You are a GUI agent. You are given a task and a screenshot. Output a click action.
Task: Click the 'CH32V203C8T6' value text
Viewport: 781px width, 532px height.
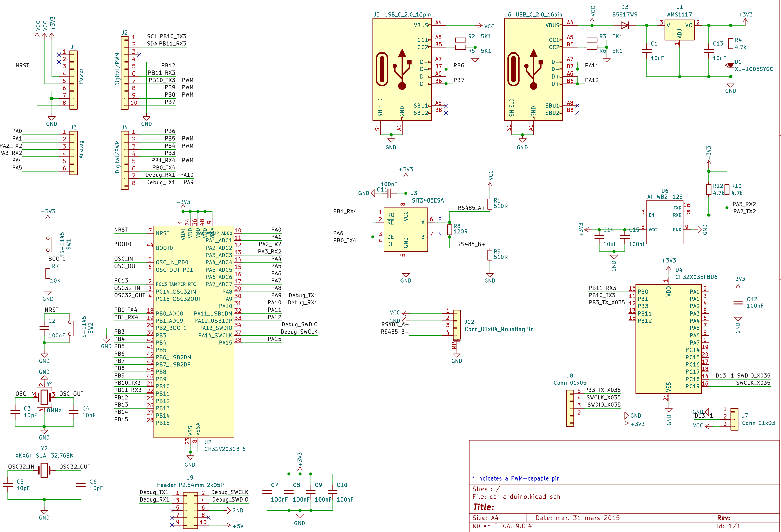click(225, 449)
